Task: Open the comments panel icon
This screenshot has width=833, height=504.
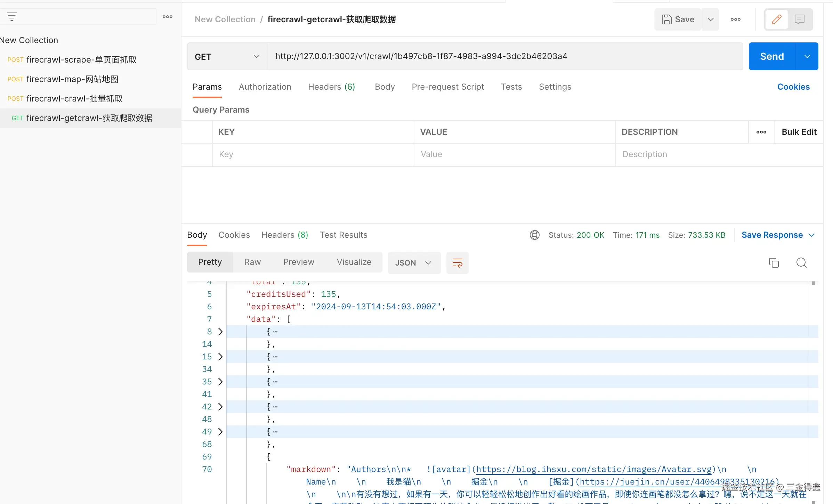Action: (x=800, y=19)
